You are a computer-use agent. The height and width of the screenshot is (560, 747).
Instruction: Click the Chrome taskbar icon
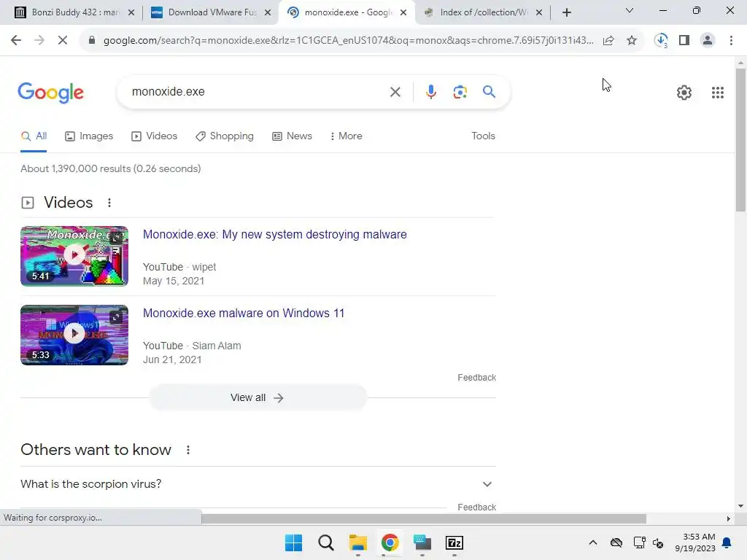click(390, 542)
